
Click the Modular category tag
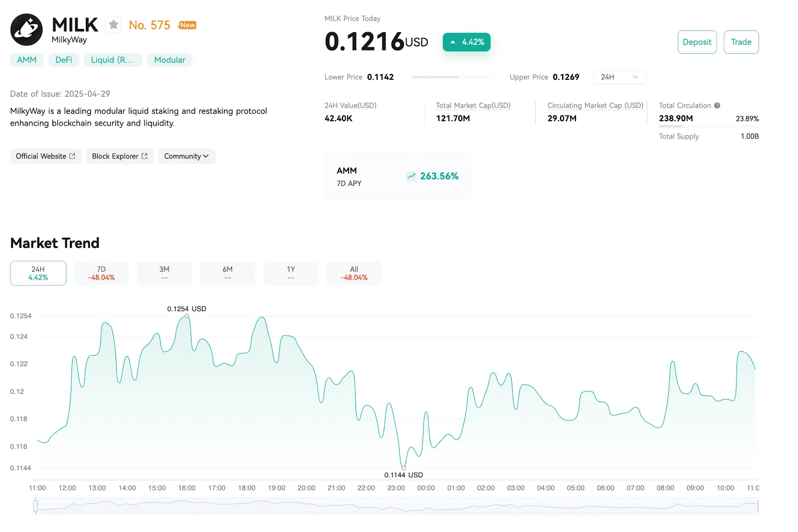(170, 60)
